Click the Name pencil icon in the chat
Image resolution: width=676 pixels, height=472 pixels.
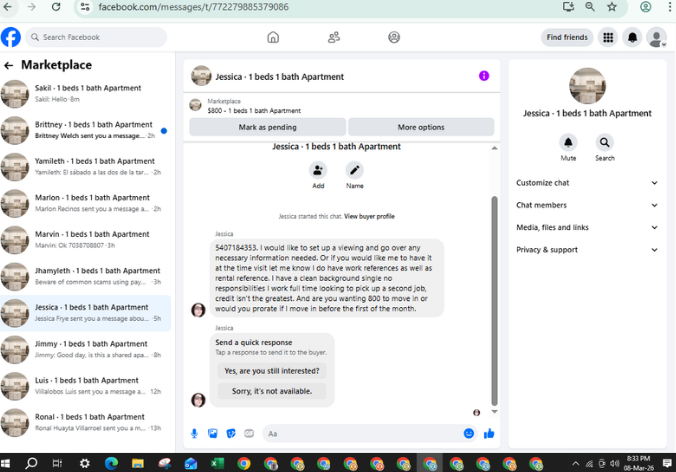point(354,170)
